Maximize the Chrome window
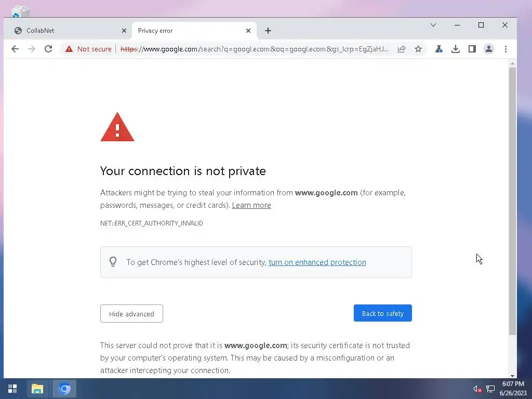This screenshot has height=399, width=532. 481,25
